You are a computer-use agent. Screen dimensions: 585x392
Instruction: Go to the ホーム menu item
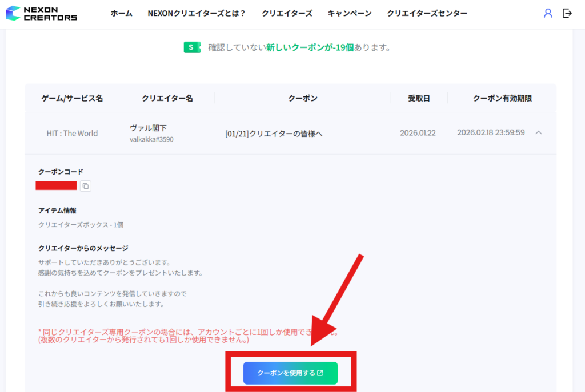121,13
